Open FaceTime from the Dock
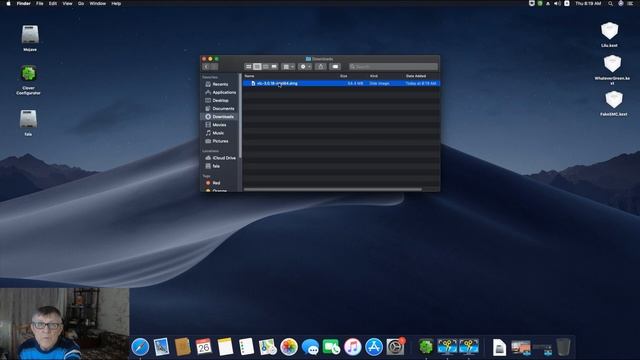640x360 pixels. point(331,347)
